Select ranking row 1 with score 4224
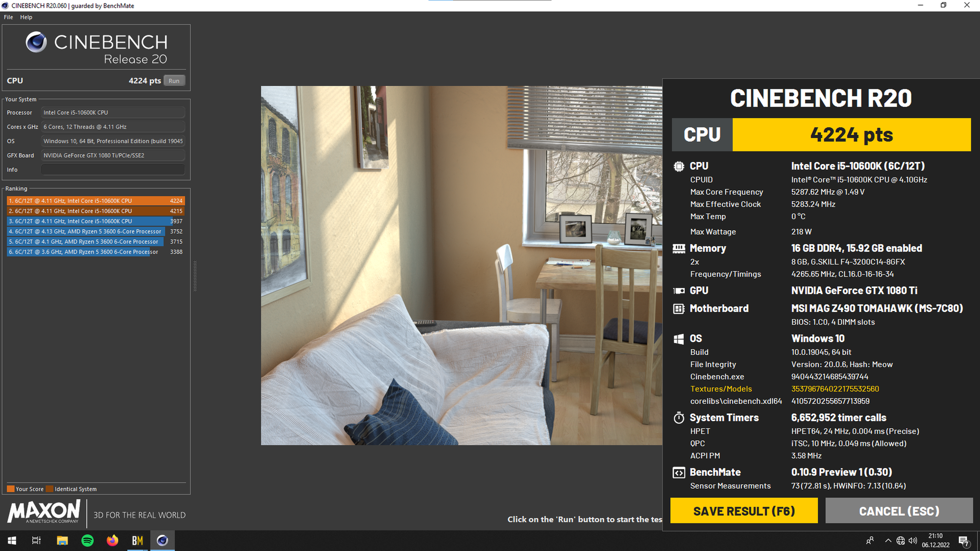 (95, 201)
